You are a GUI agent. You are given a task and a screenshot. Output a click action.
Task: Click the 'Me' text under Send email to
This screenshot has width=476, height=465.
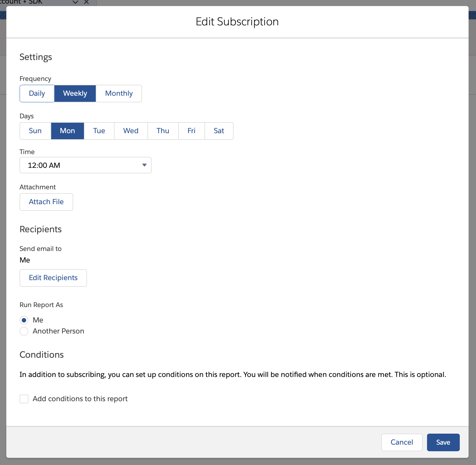click(25, 260)
